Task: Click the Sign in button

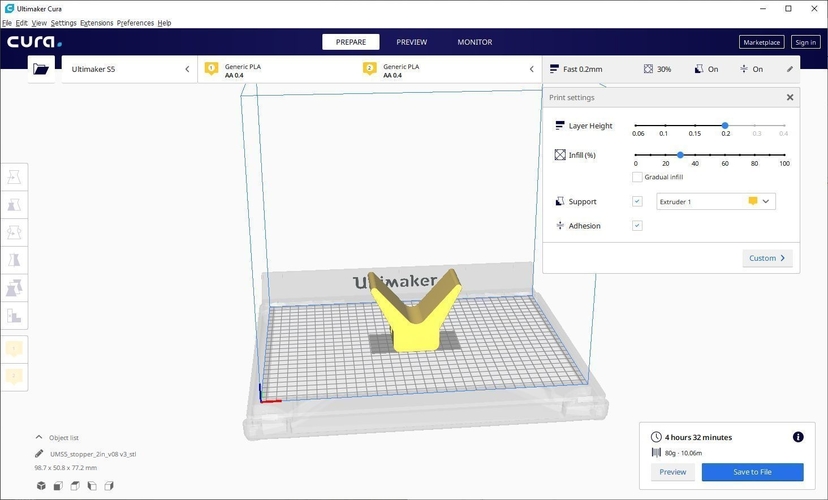Action: click(805, 42)
